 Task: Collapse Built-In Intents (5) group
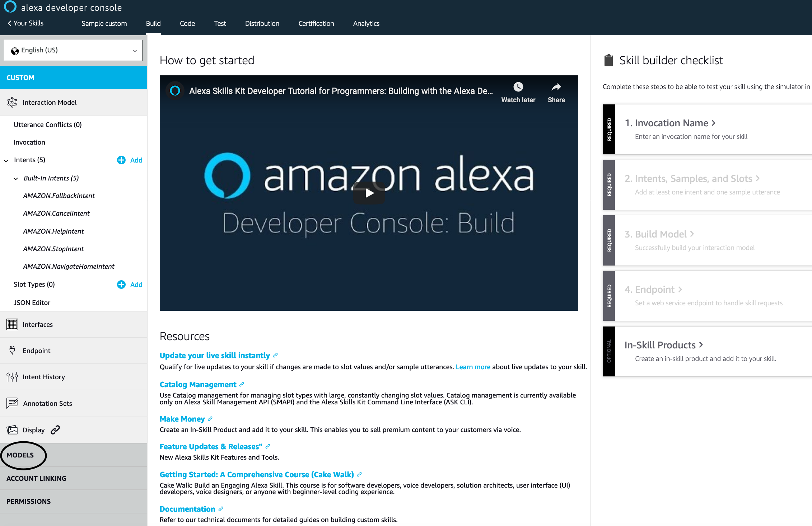[x=16, y=179]
